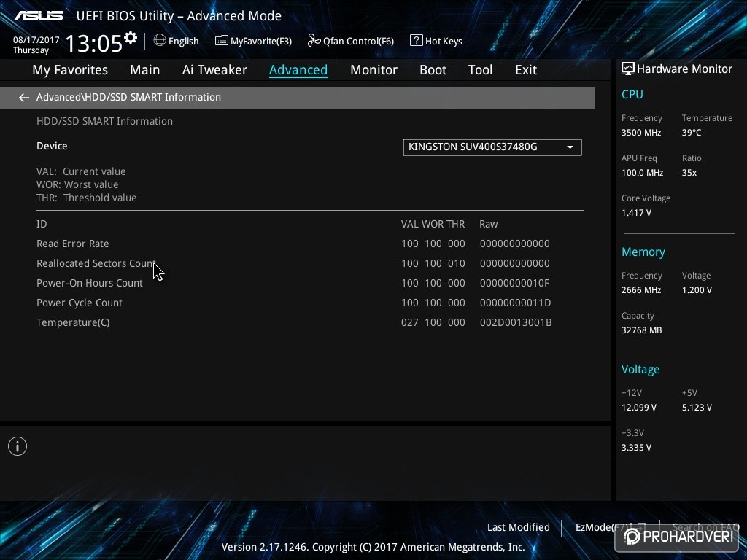Click memory frequency 2666 MHz value
747x560 pixels.
(641, 290)
